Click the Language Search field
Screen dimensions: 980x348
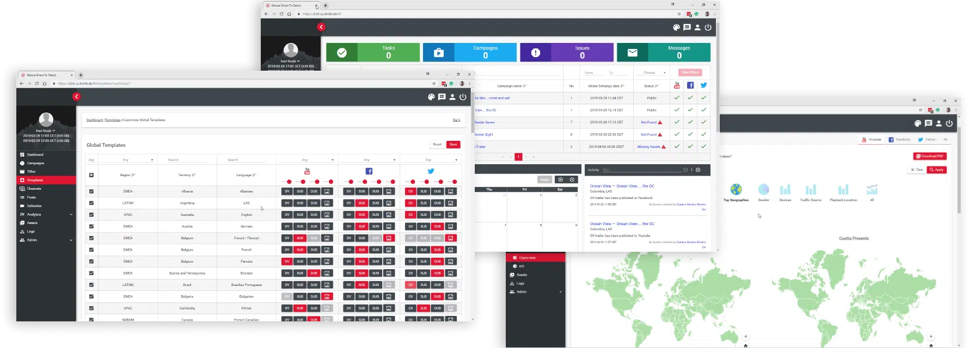246,160
